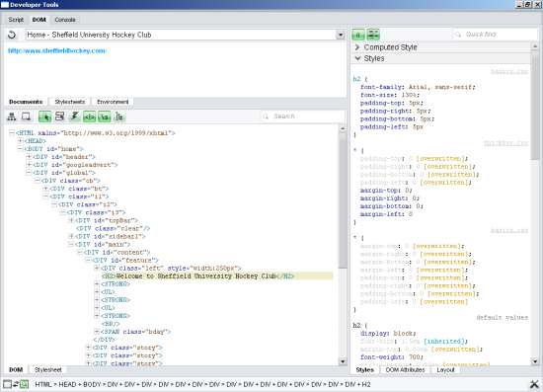Expand the DIV class="left" node
The height and width of the screenshot is (392, 543).
[97, 268]
